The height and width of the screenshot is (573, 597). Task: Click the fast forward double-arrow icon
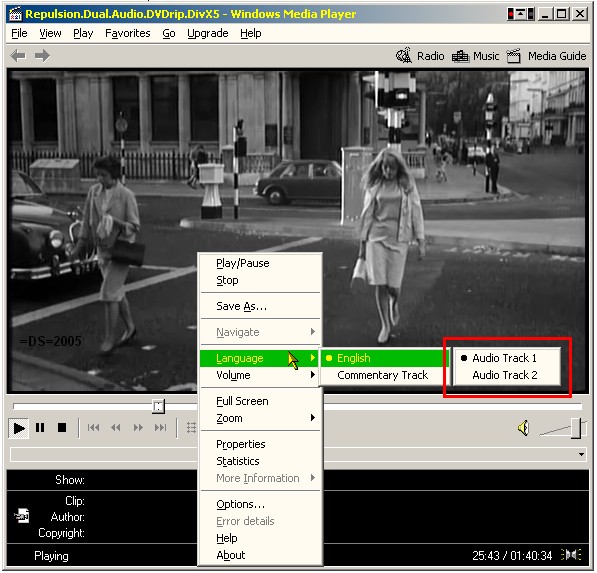(138, 428)
